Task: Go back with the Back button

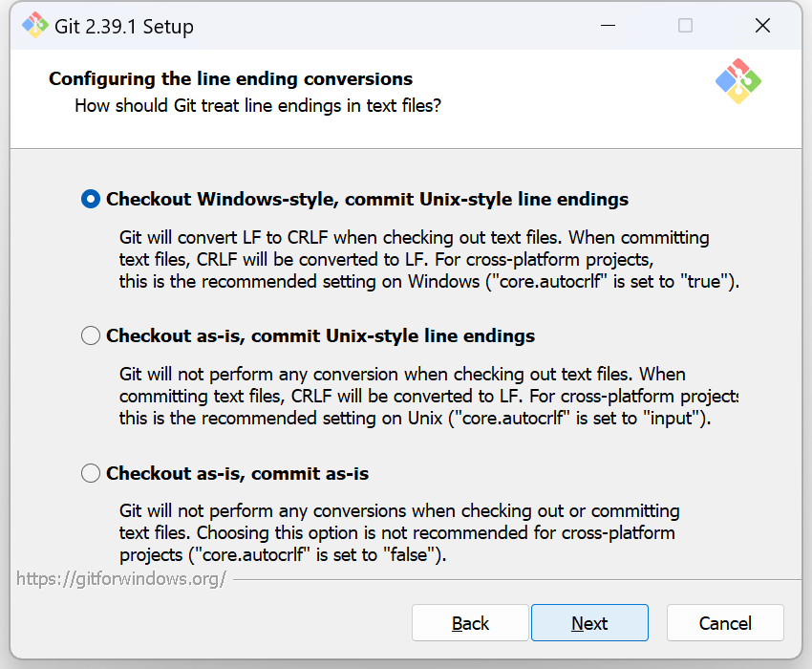Action: [470, 623]
